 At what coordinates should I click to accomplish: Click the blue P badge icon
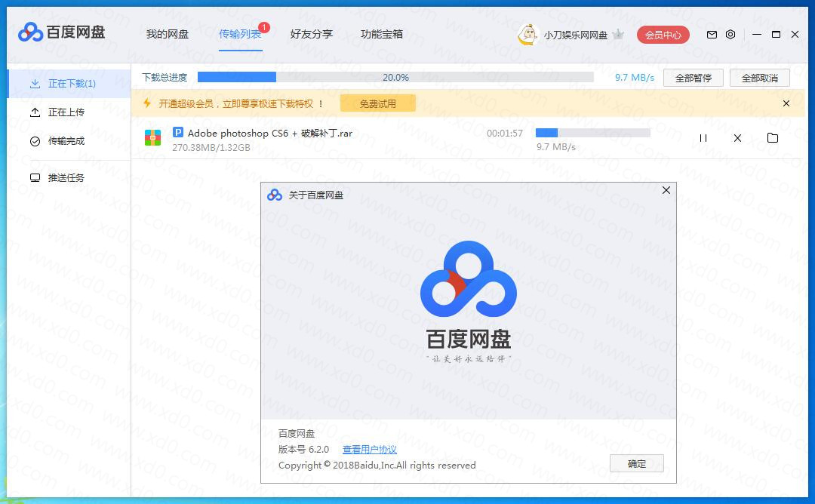click(178, 132)
